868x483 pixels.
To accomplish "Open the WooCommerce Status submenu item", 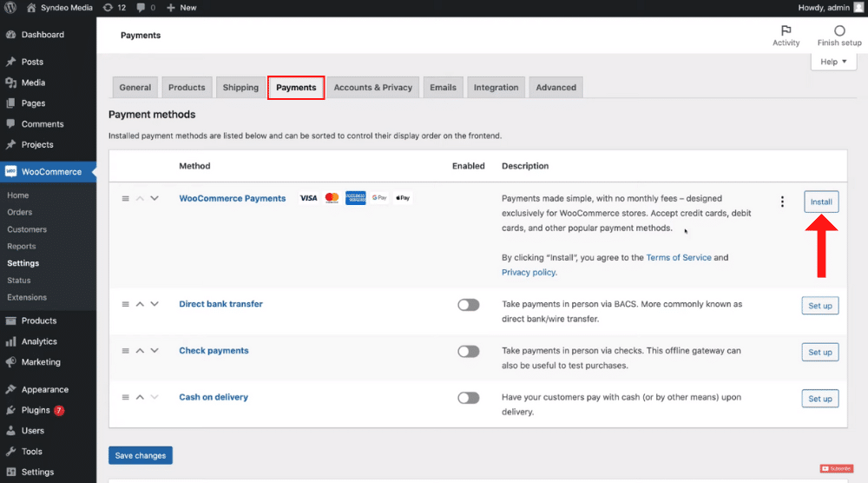I will [x=19, y=281].
